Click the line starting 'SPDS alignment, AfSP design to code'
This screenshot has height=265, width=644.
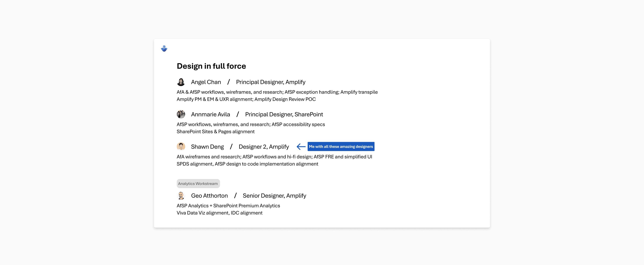pos(247,164)
